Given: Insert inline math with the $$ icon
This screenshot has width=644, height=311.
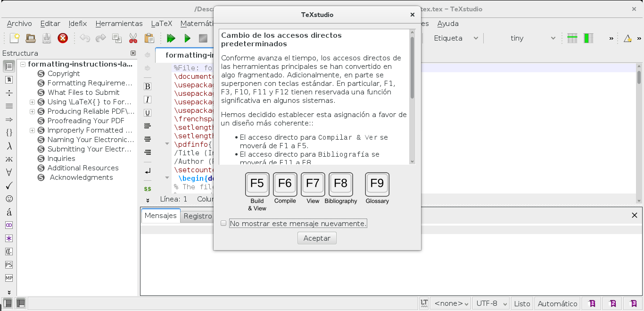Looking at the screenshot, I should coord(148,188).
